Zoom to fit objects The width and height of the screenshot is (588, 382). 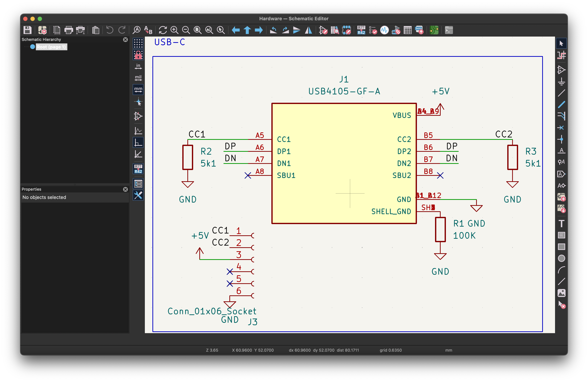[x=209, y=30]
